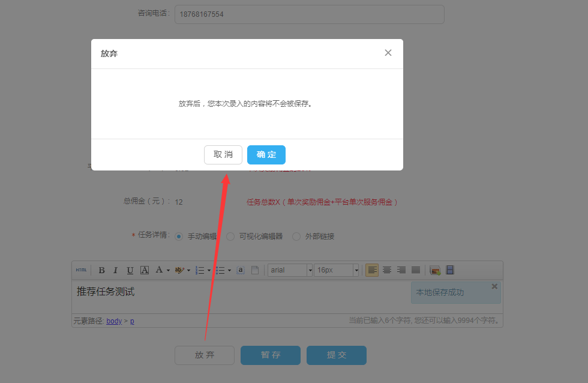This screenshot has height=383, width=588.
Task: Apply justify alignment to text
Action: tap(416, 270)
